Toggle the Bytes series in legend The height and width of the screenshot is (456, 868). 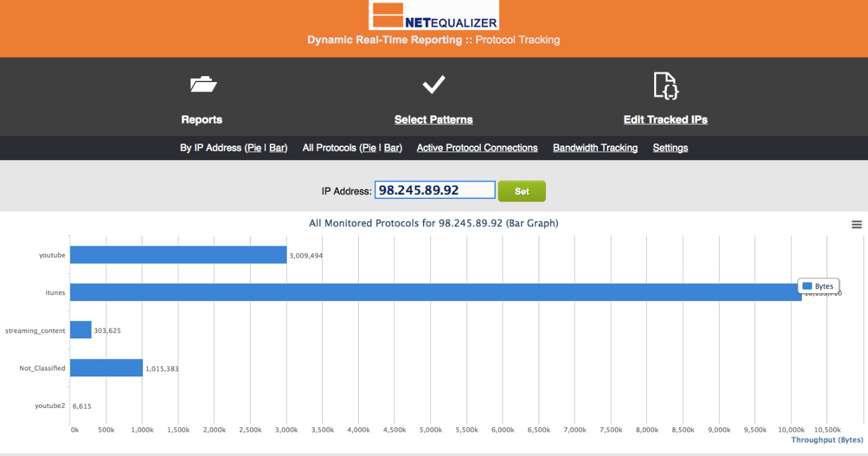point(818,286)
